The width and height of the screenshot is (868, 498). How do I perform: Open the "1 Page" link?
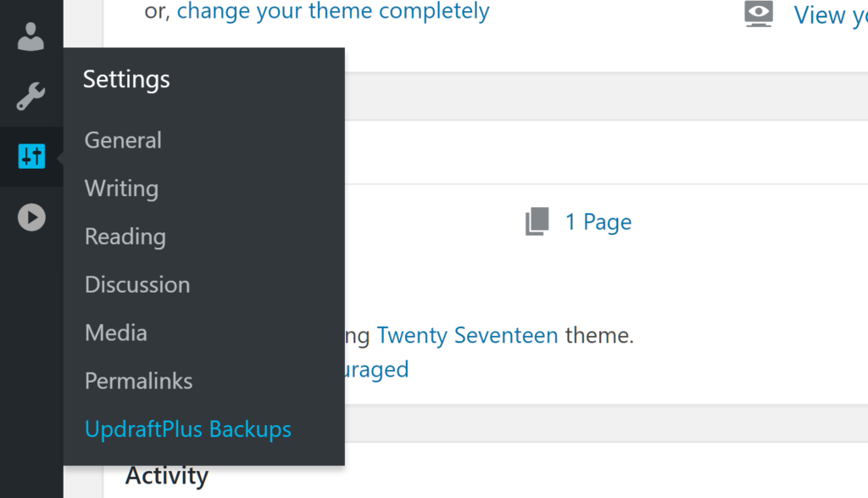(x=598, y=222)
